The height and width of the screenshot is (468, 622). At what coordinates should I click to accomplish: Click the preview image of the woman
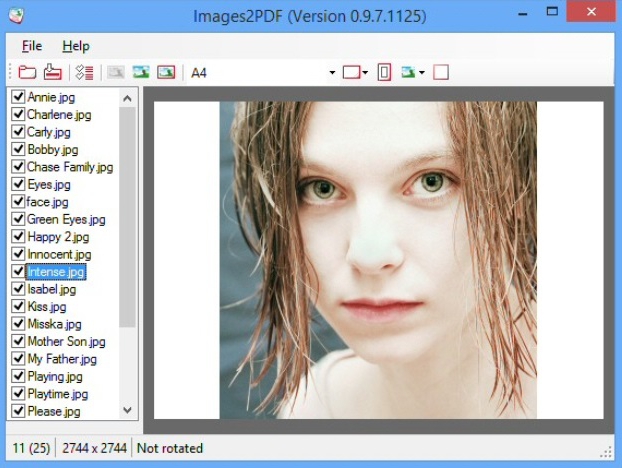pyautogui.click(x=378, y=260)
